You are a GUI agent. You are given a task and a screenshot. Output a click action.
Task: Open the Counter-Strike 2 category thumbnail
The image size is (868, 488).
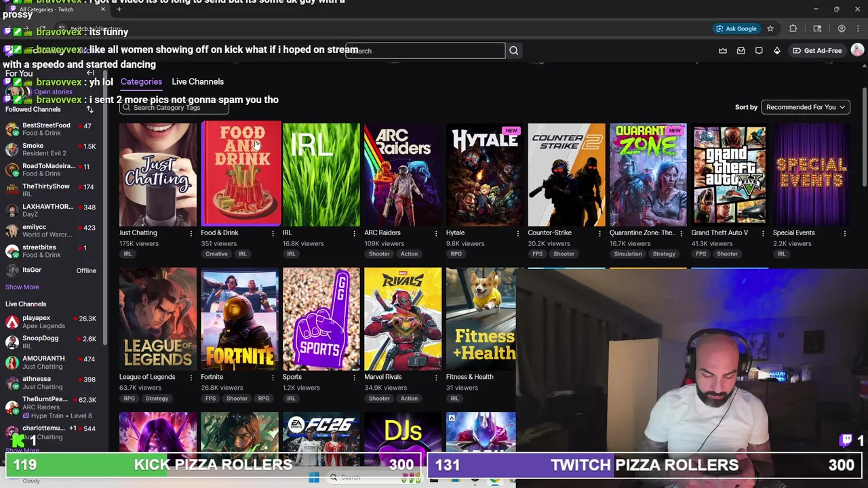(x=566, y=174)
